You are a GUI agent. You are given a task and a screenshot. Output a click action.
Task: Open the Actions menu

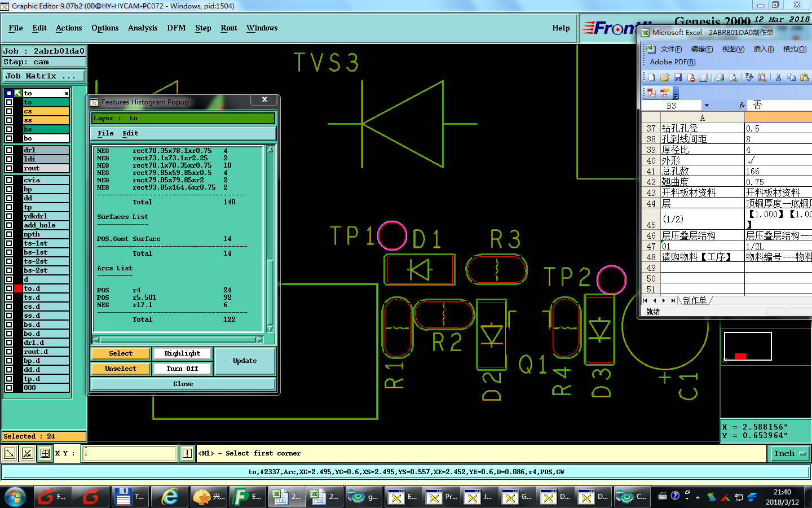[x=69, y=28]
